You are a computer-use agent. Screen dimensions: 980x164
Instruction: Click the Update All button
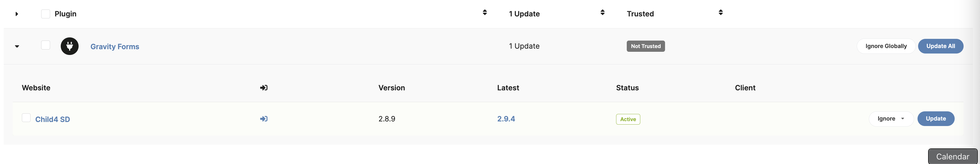point(941,46)
